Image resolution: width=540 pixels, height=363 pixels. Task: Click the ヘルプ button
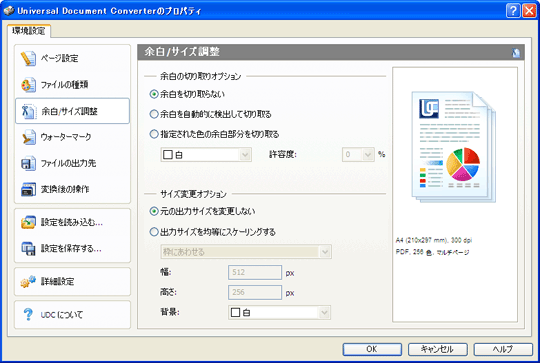(x=503, y=349)
